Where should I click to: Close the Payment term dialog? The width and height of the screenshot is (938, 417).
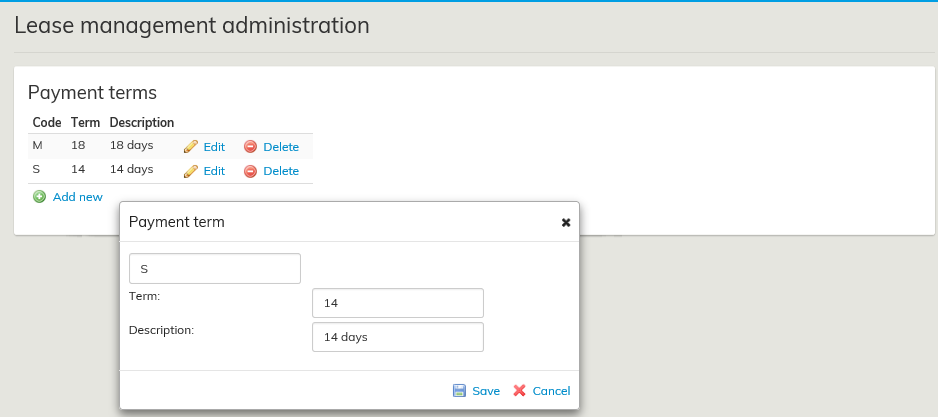point(566,222)
